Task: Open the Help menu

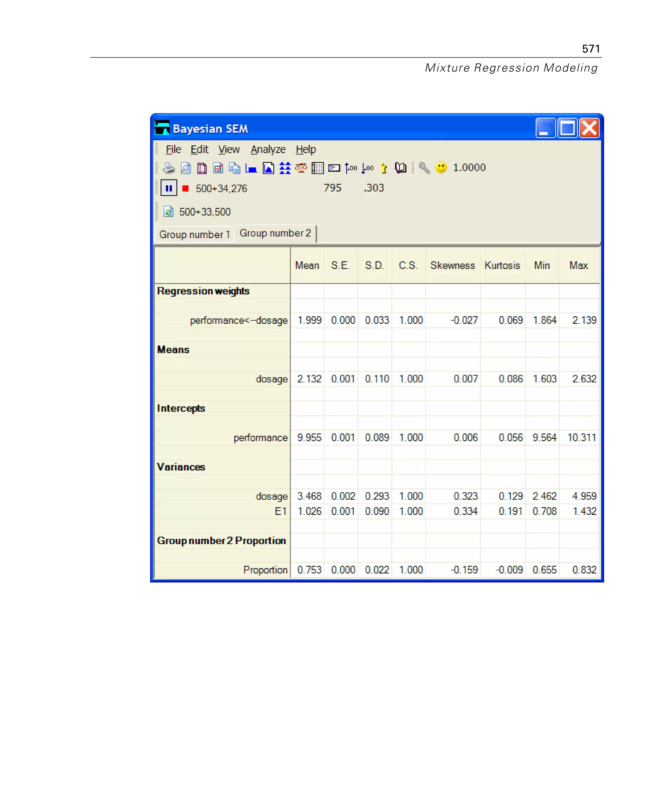Action: [x=306, y=149]
